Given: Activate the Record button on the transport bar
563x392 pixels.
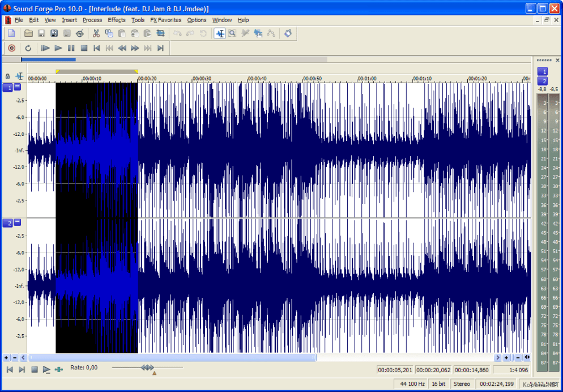Looking at the screenshot, I should pyautogui.click(x=11, y=48).
